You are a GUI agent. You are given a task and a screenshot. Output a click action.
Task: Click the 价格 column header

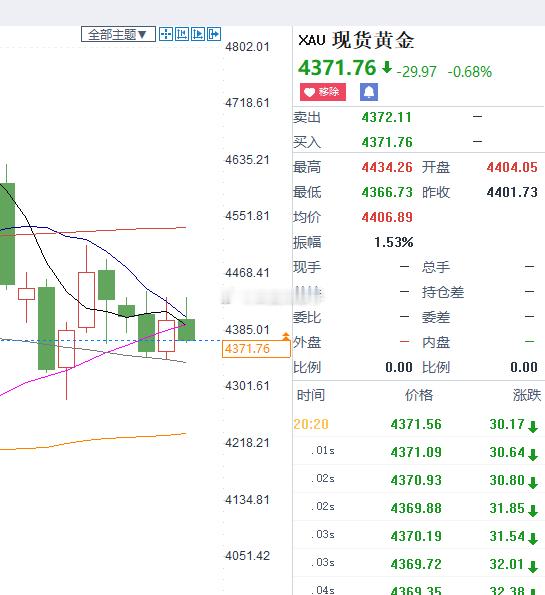(x=419, y=395)
